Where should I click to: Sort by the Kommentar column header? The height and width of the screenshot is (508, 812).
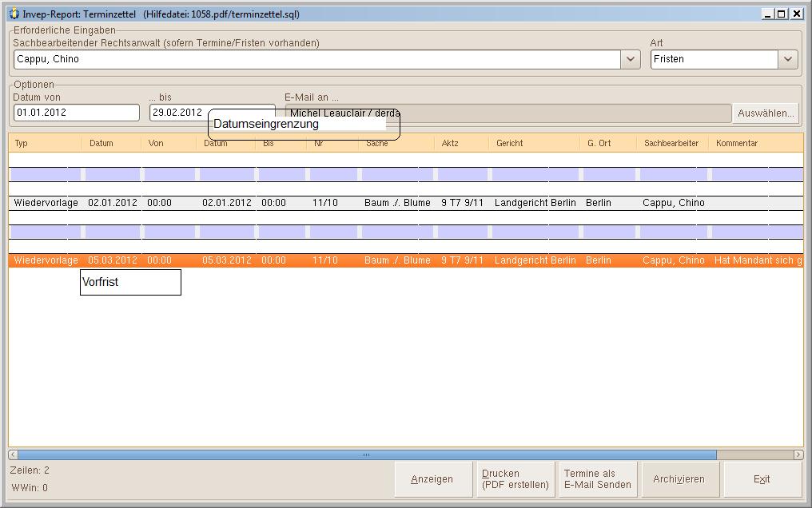pos(756,143)
